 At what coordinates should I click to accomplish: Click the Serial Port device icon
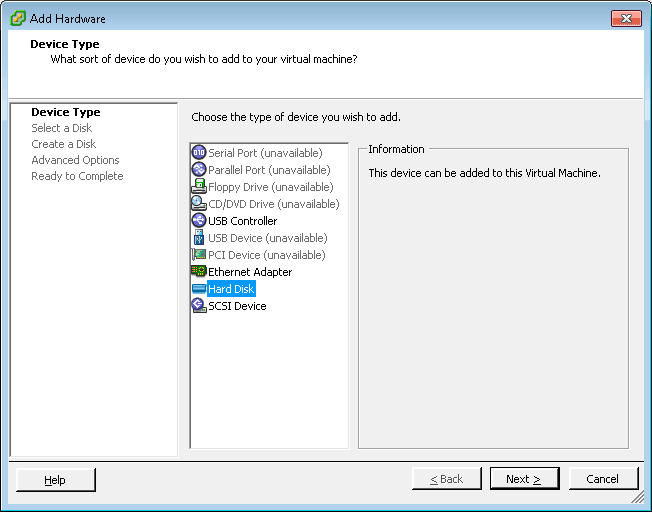click(x=198, y=153)
